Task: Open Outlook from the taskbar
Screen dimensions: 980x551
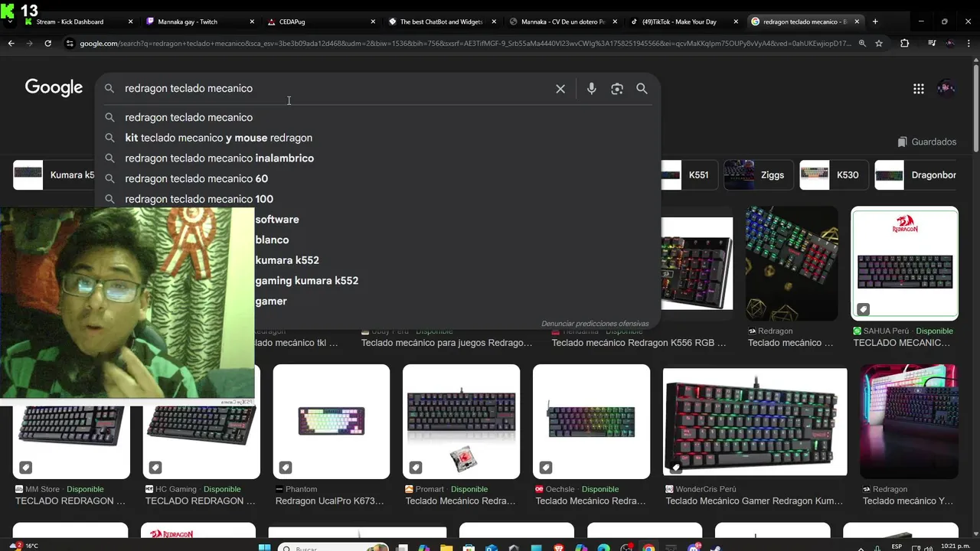Action: coord(491,548)
